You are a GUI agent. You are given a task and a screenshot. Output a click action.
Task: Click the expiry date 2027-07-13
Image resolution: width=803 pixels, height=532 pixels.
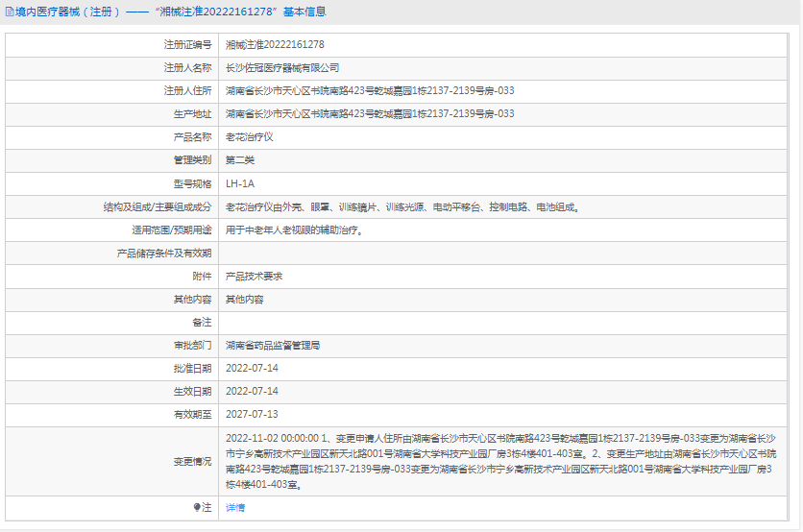pos(252,414)
